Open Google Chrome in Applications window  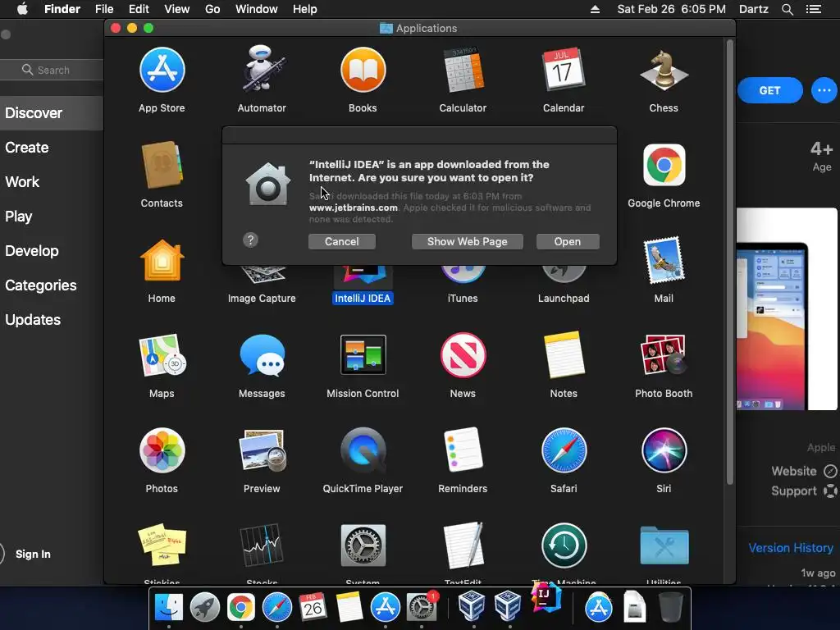pyautogui.click(x=664, y=165)
